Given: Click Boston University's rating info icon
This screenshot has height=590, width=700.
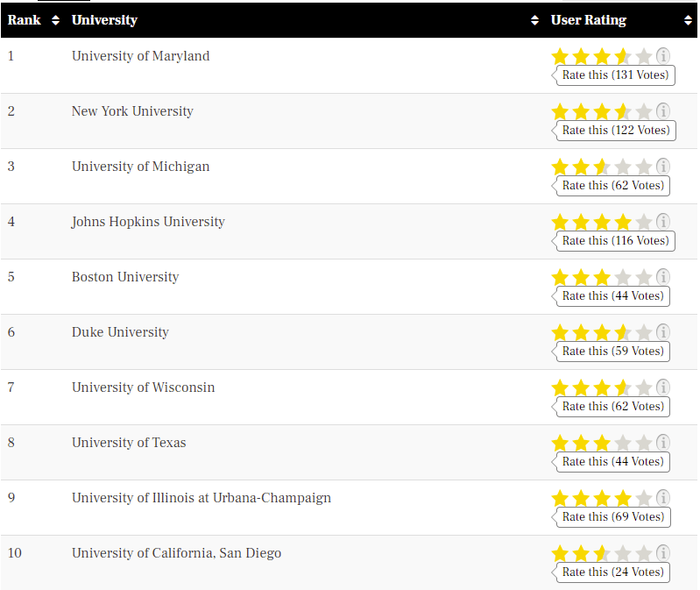Looking at the screenshot, I should 663,277.
